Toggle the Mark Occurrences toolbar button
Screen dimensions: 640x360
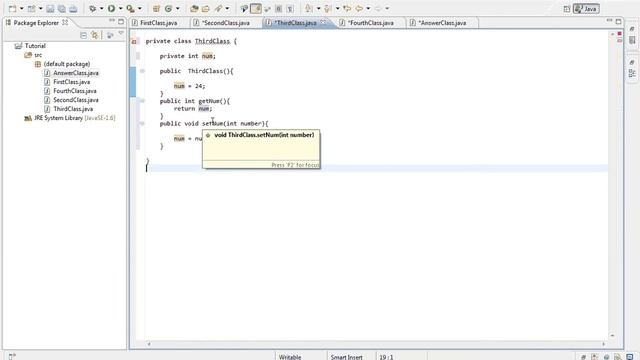point(256,9)
